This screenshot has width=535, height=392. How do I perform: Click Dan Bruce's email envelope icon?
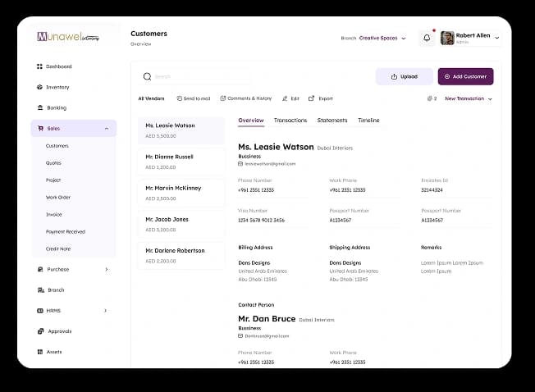[240, 336]
